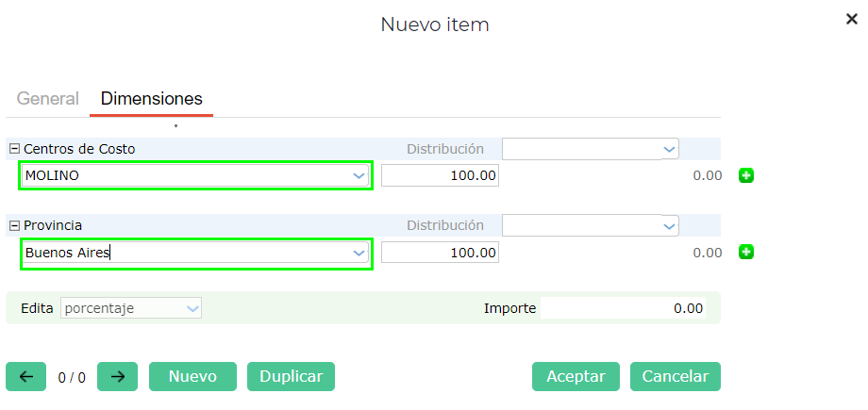Viewport: 868px width, 410px height.
Task: Collapse the Centros de Costo section
Action: coord(14,149)
